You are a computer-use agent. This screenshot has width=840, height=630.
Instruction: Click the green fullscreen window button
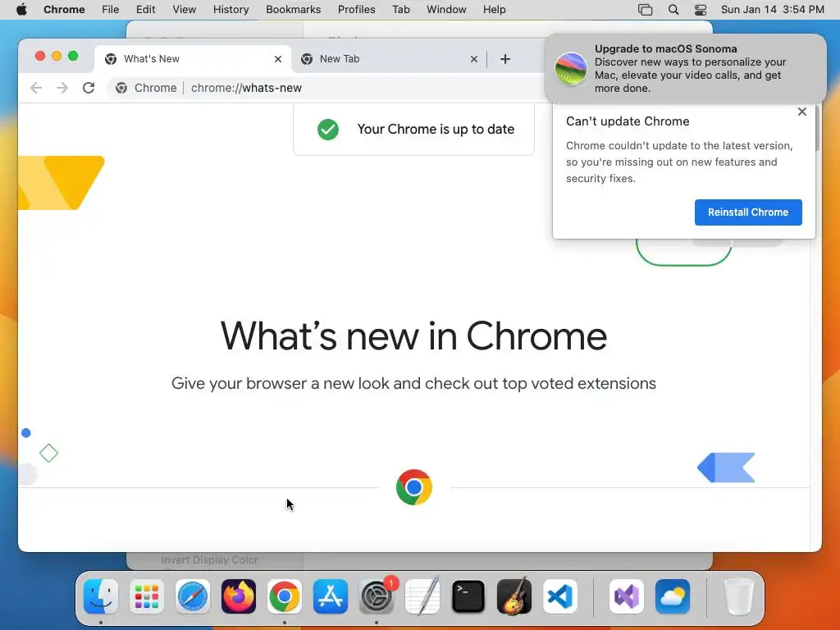pyautogui.click(x=73, y=57)
